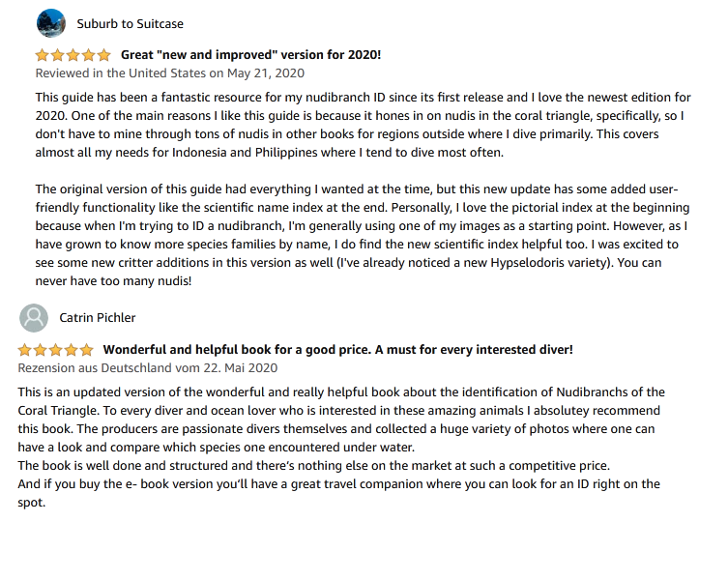Click the five-star rating on first review
The image size is (728, 580).
(73, 55)
